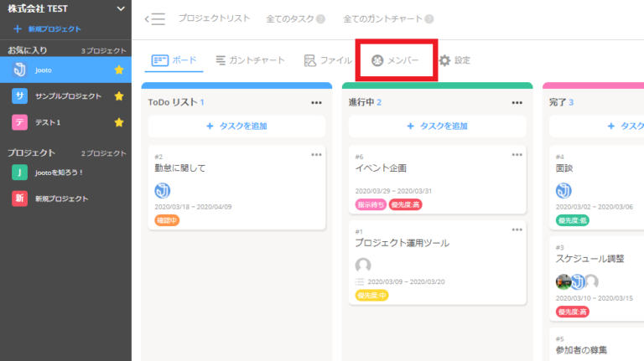Click the サ project icon
Image resolution: width=644 pixels, height=361 pixels.
tap(19, 96)
